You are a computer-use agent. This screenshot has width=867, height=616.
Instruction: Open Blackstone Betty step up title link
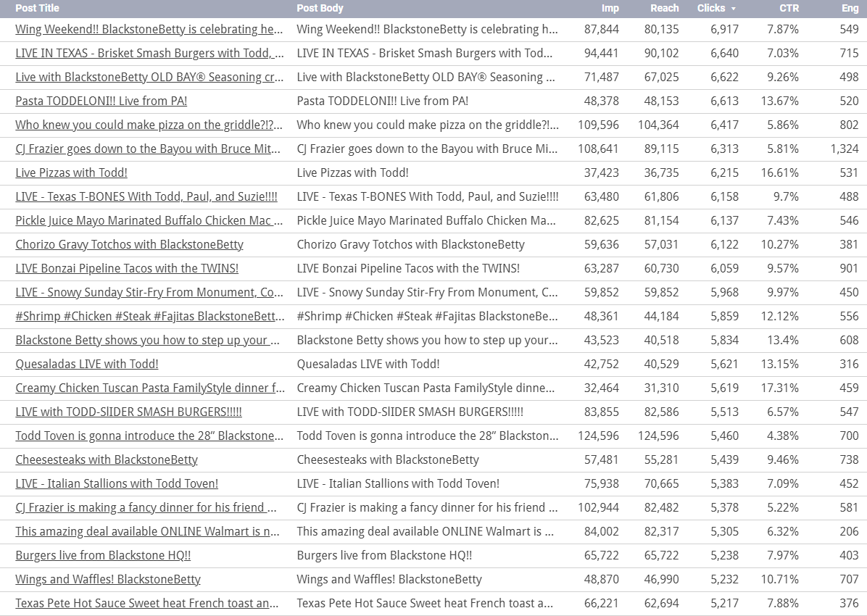pos(148,339)
